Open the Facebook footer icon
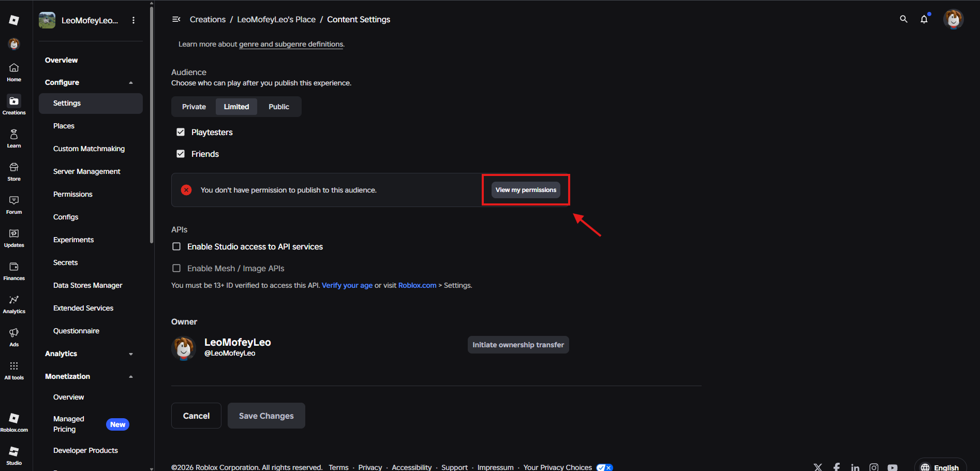The image size is (980, 471). point(836,467)
